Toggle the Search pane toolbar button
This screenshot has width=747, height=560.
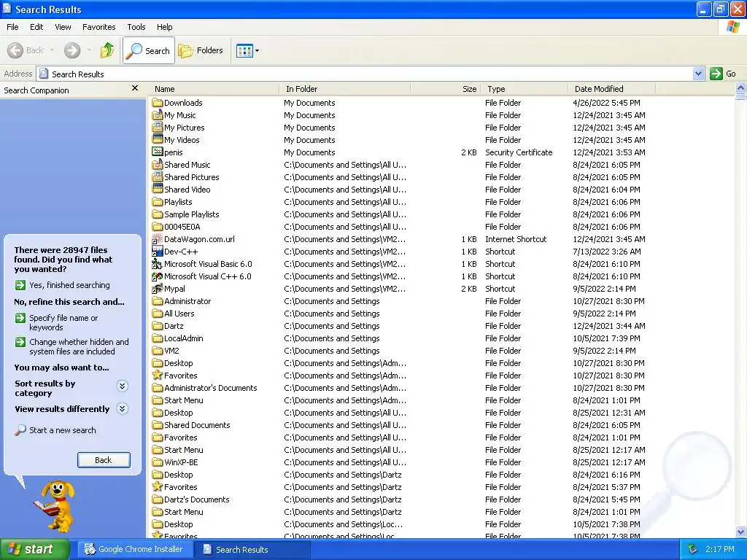tap(149, 50)
